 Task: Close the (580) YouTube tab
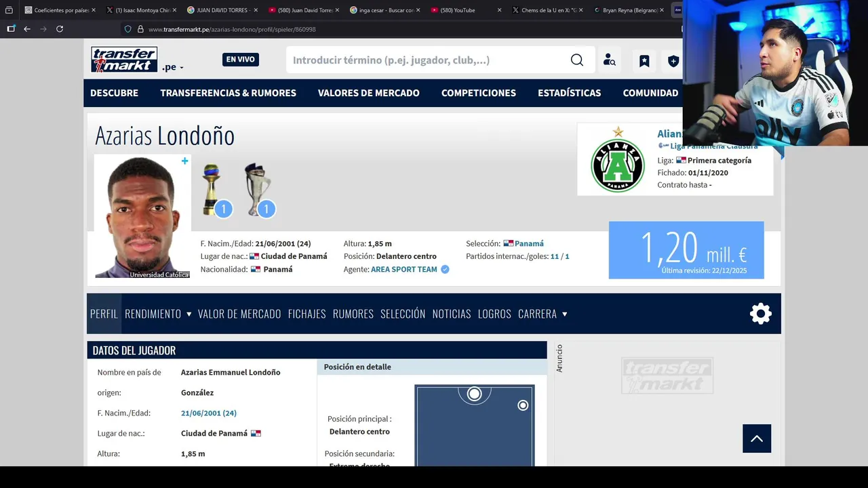[x=500, y=10]
